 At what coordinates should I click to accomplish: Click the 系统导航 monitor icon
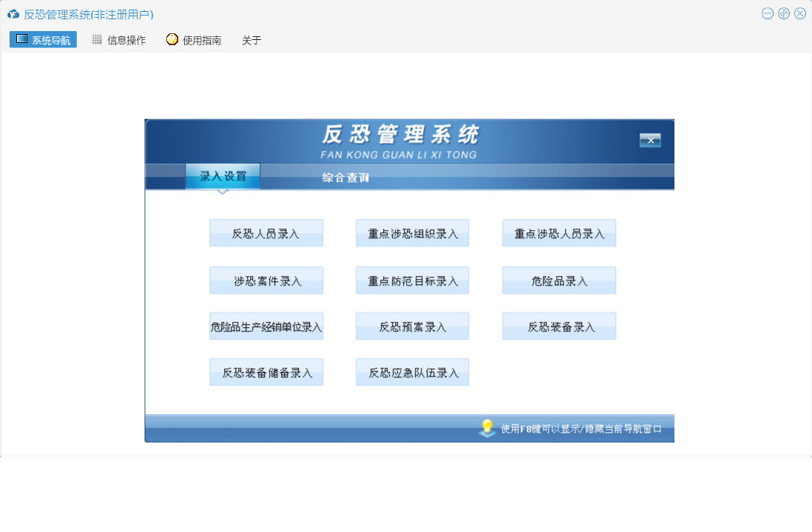coord(21,39)
